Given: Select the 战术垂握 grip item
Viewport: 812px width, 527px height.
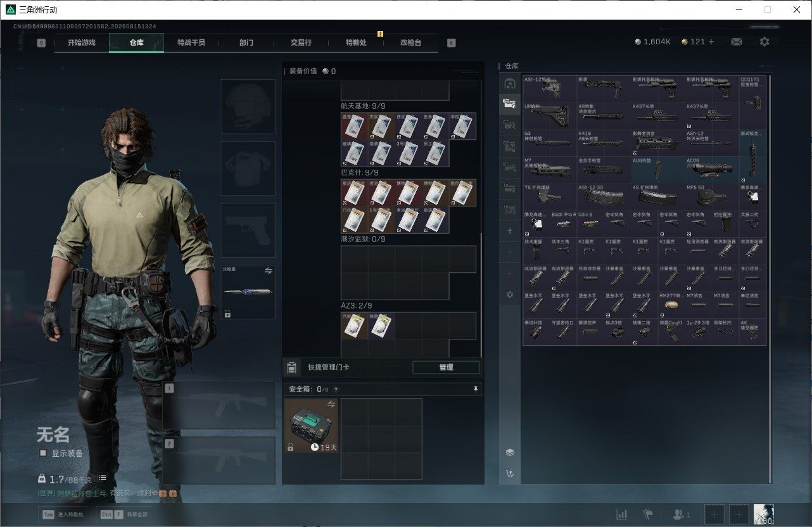Looking at the screenshot, I should click(536, 251).
